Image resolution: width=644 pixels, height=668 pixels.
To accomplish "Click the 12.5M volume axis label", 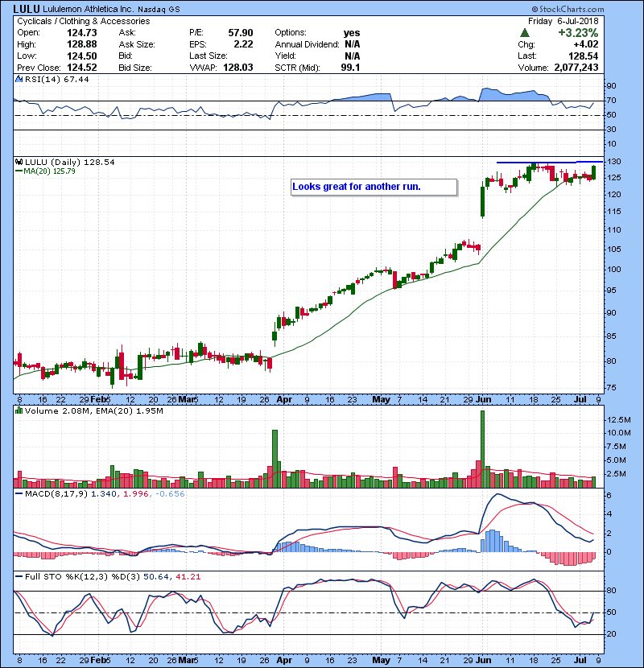I will (x=619, y=419).
